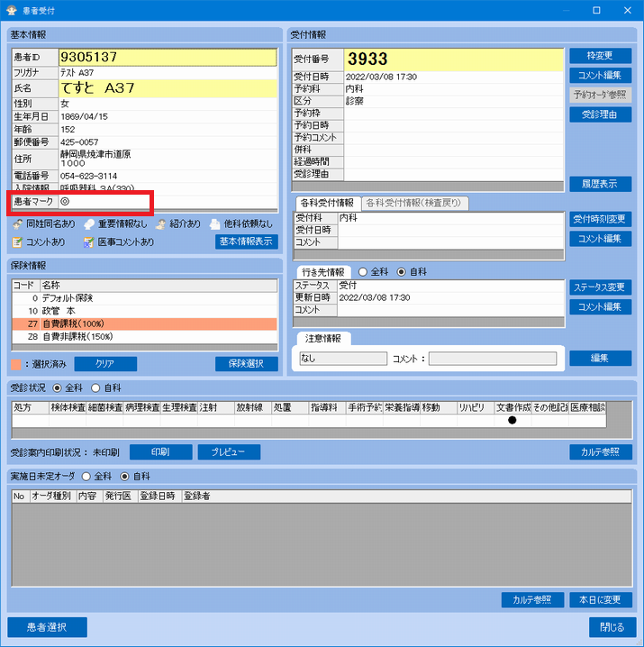Click the 紹介あり icon
Screen dimensions: 644x647
[160, 224]
